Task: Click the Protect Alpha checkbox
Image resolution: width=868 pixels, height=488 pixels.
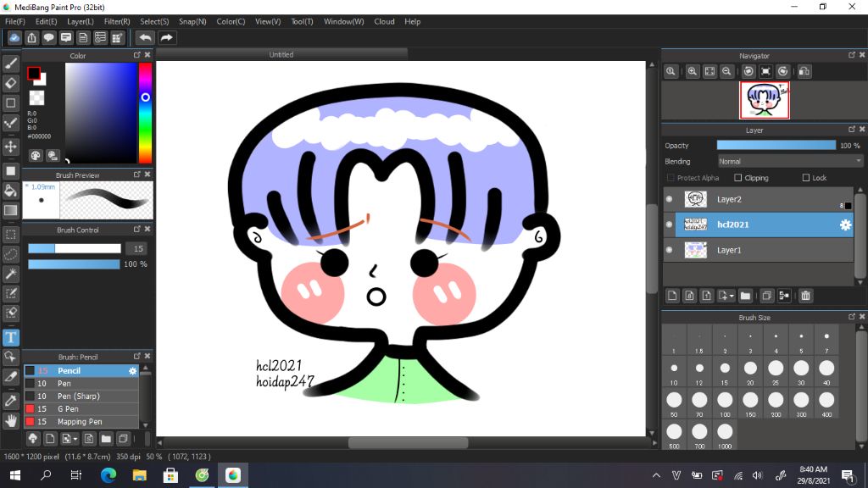Action: tap(671, 178)
